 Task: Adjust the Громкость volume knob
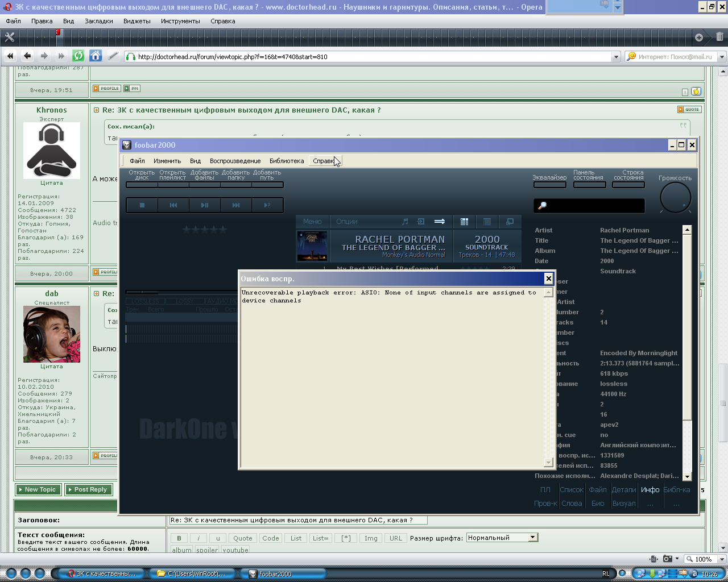click(x=675, y=198)
